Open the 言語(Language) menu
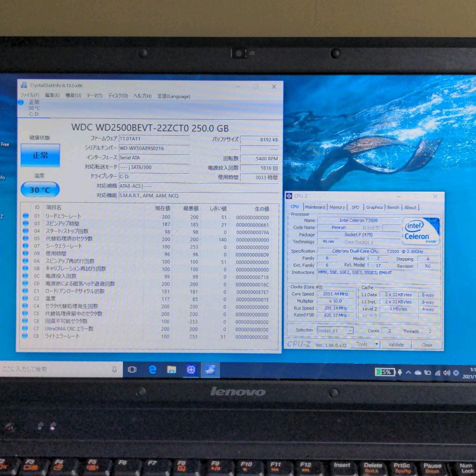The height and width of the screenshot is (476, 476). pyautogui.click(x=174, y=96)
